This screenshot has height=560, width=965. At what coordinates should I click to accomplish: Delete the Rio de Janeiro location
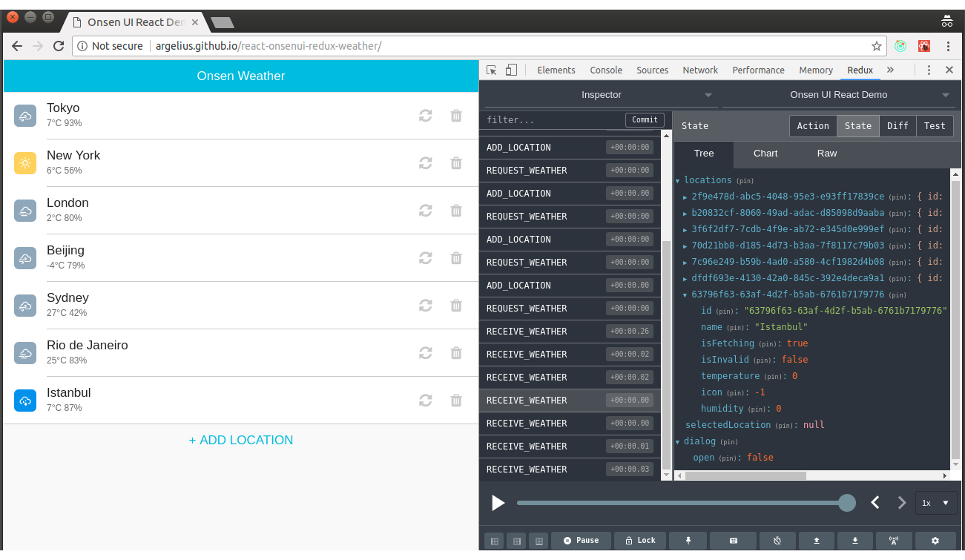[x=456, y=353]
